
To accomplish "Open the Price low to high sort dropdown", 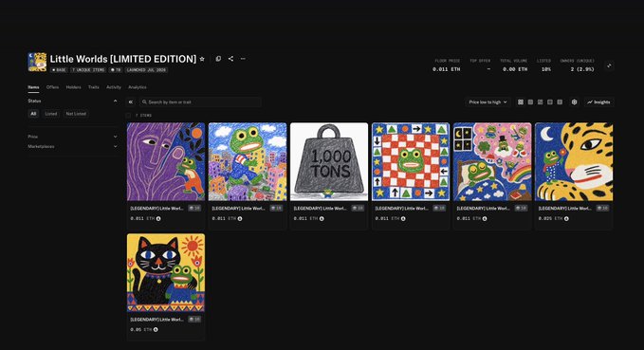I will (x=488, y=101).
